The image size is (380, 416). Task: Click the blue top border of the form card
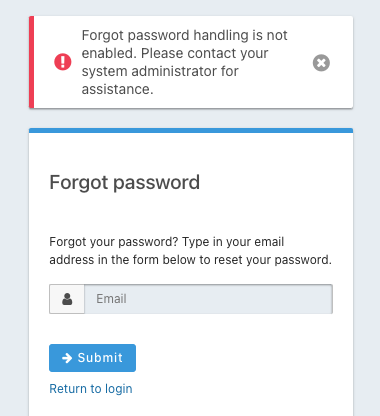click(191, 130)
